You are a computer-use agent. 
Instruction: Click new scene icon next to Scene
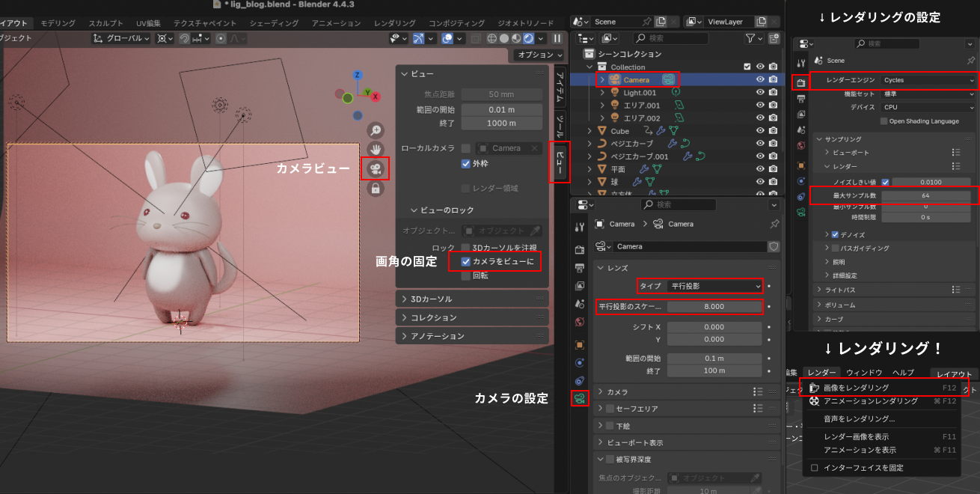click(661, 22)
